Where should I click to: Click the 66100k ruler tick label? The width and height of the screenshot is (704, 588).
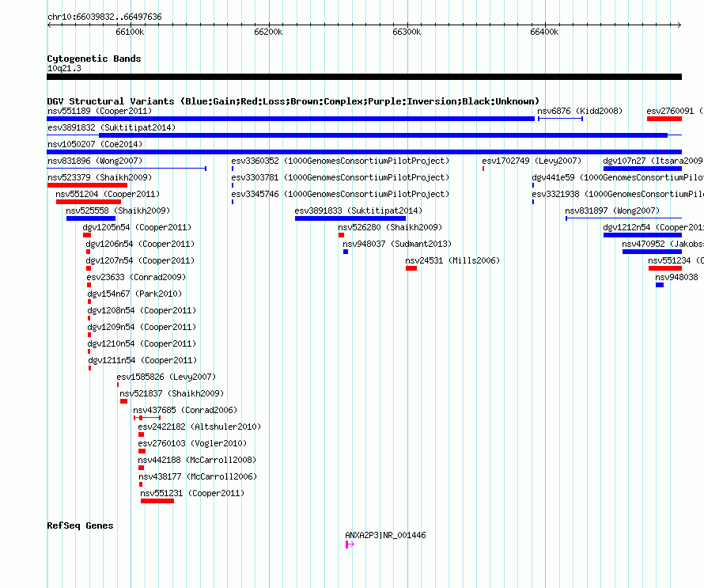131,32
